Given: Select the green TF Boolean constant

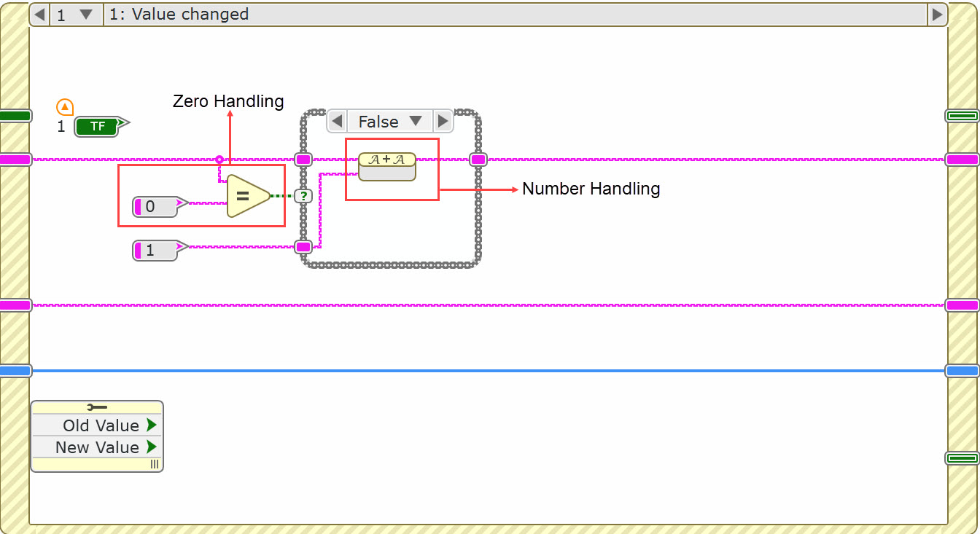Looking at the screenshot, I should 97,126.
